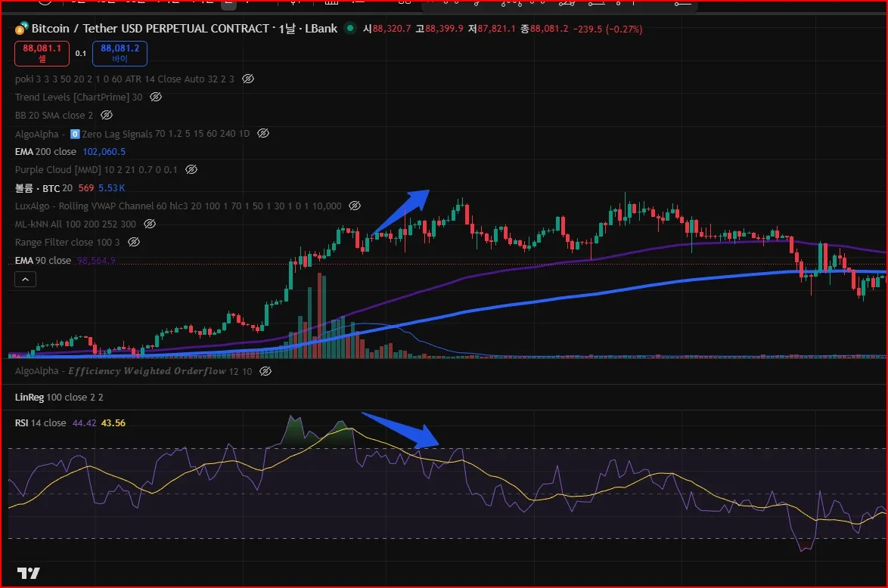Select the LinReg 100 close 2 2 label
This screenshot has width=888, height=588.
tap(59, 398)
